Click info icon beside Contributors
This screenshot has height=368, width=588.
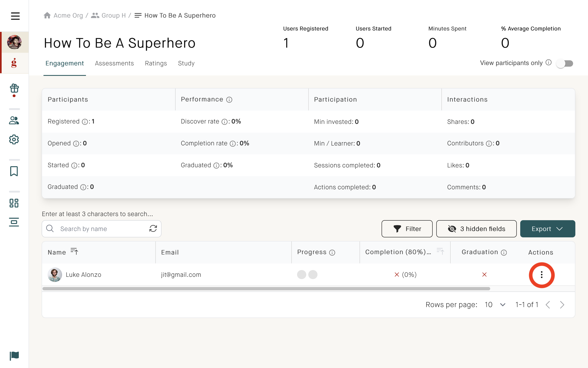(489, 144)
